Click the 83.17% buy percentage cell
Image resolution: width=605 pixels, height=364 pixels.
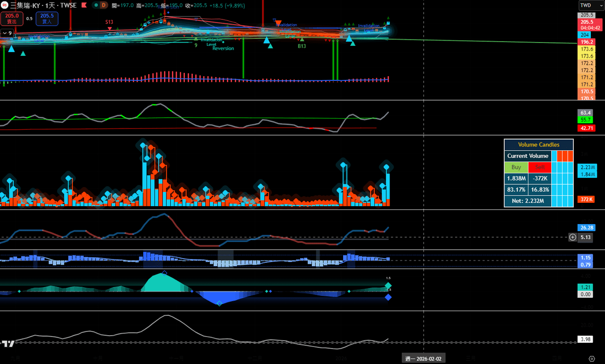click(x=516, y=190)
